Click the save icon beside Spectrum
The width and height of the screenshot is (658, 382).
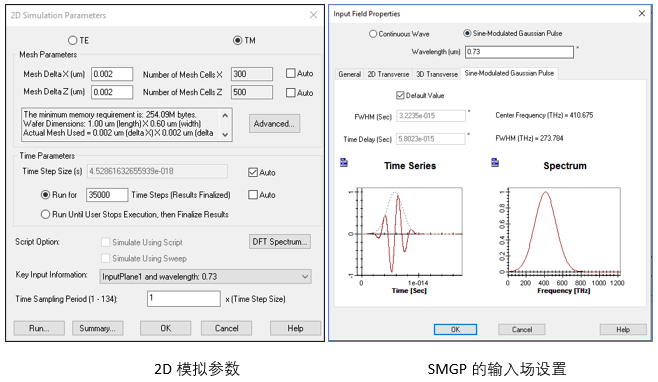point(495,162)
